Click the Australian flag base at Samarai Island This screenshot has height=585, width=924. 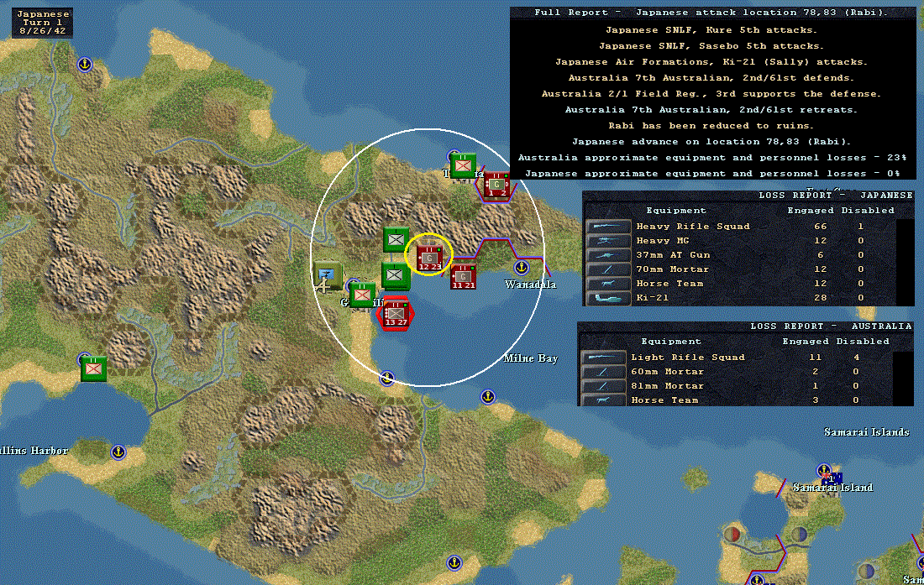click(x=832, y=477)
